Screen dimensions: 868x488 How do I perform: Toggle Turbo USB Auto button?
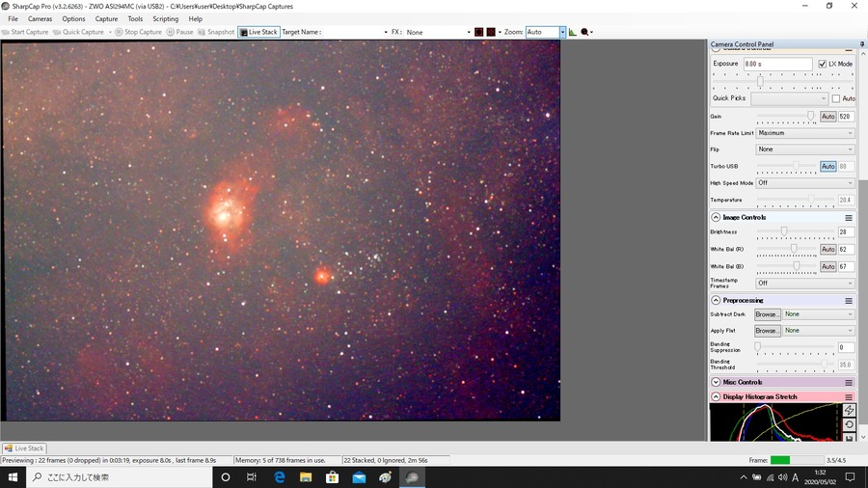[827, 166]
